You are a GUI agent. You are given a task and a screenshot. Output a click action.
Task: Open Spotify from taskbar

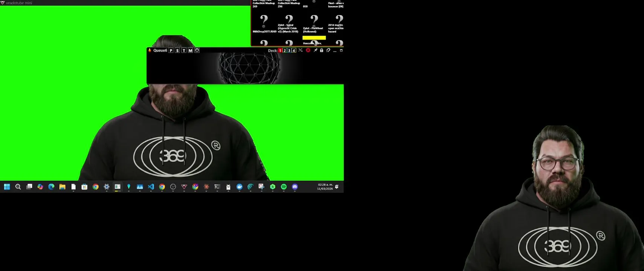click(x=284, y=187)
